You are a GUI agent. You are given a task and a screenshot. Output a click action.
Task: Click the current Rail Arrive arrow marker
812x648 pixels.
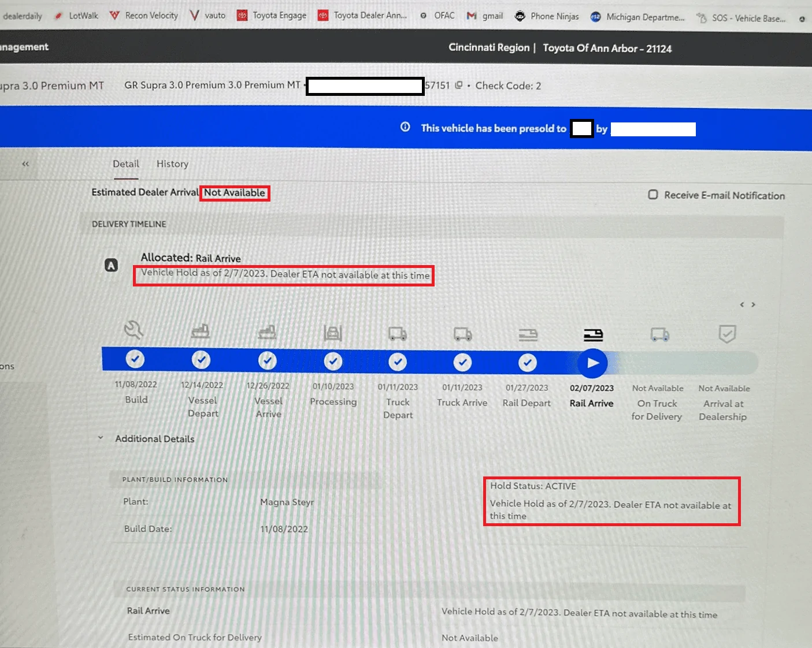pos(593,363)
